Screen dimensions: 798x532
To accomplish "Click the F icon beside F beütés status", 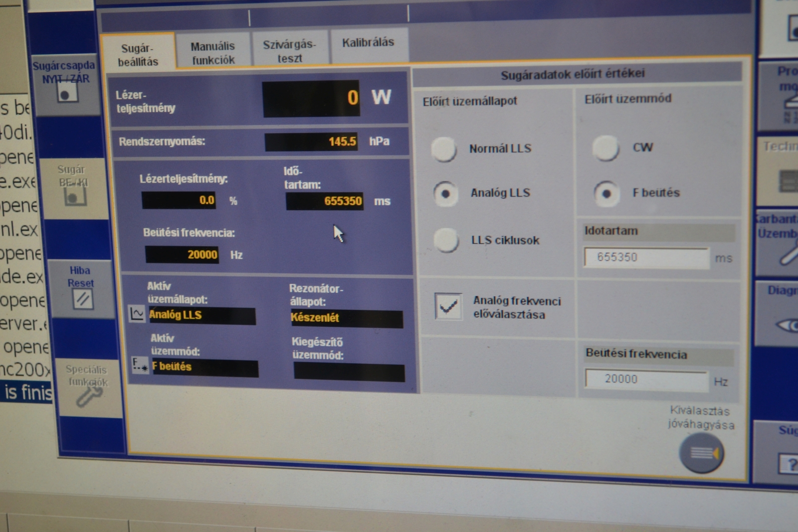I will 140,365.
